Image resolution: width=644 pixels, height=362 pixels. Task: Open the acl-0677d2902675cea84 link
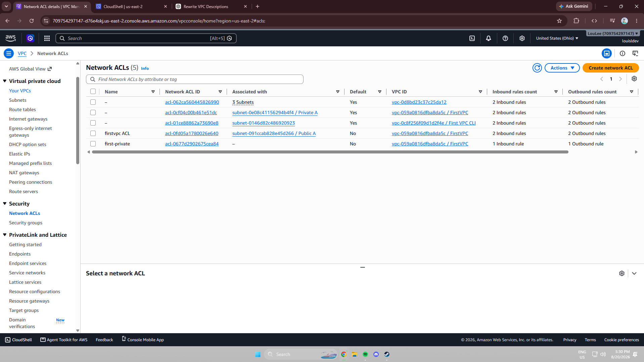click(x=192, y=144)
